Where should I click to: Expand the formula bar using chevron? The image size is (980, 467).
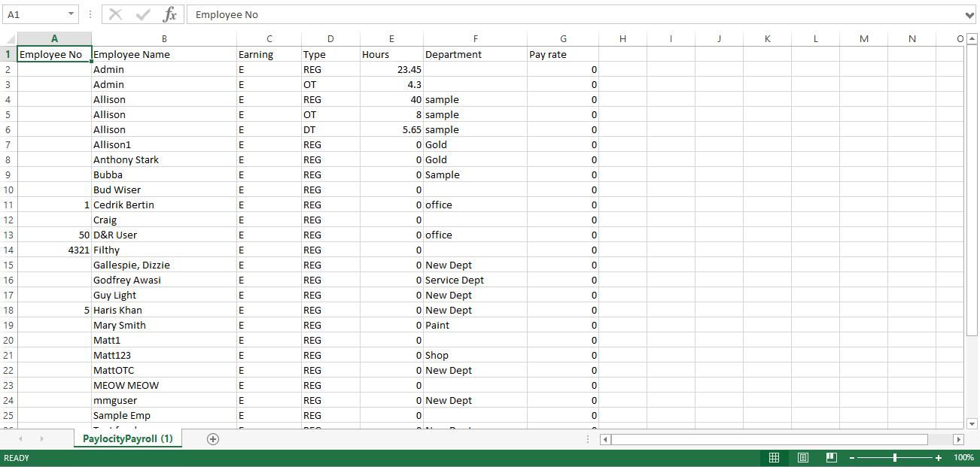pyautogui.click(x=969, y=14)
